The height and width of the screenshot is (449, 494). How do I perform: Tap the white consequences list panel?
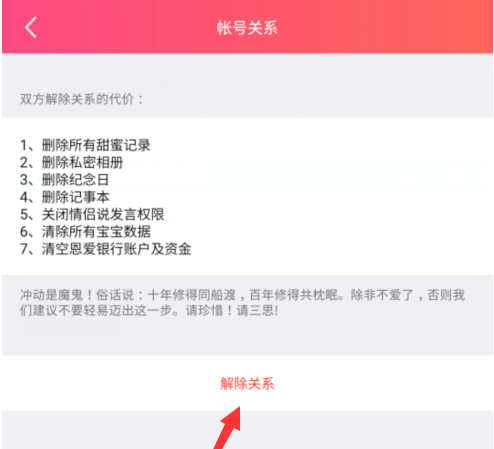pos(247,196)
